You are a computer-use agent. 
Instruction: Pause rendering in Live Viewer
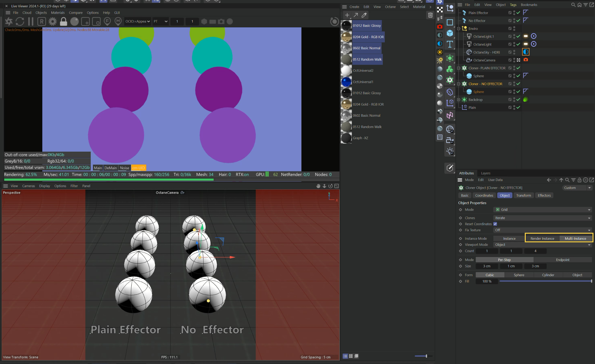(x=31, y=22)
